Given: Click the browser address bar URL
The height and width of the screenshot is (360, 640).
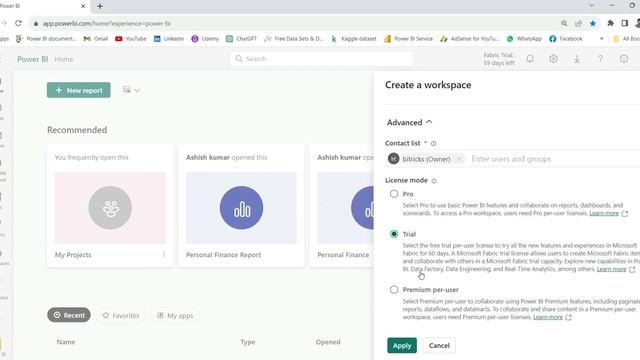Looking at the screenshot, I should (107, 24).
